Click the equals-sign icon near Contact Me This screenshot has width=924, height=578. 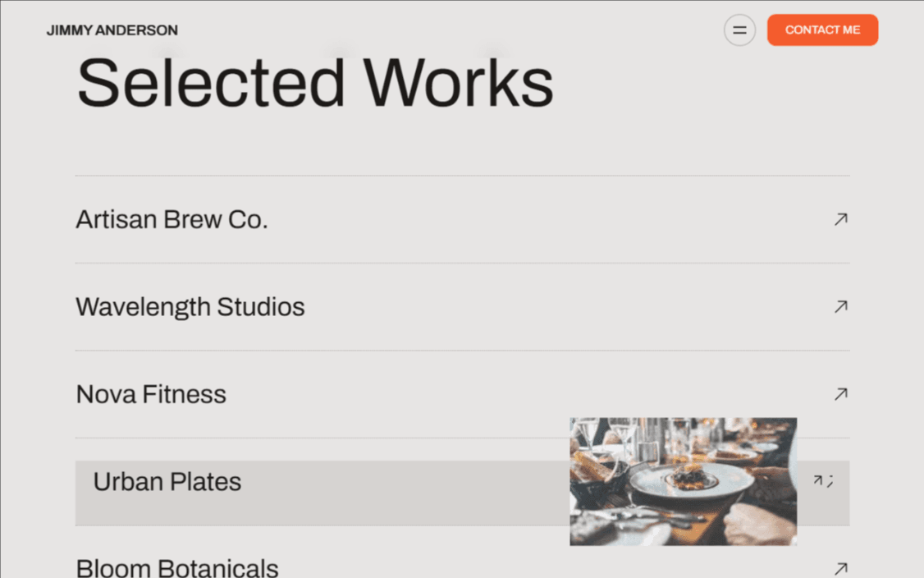pyautogui.click(x=739, y=30)
